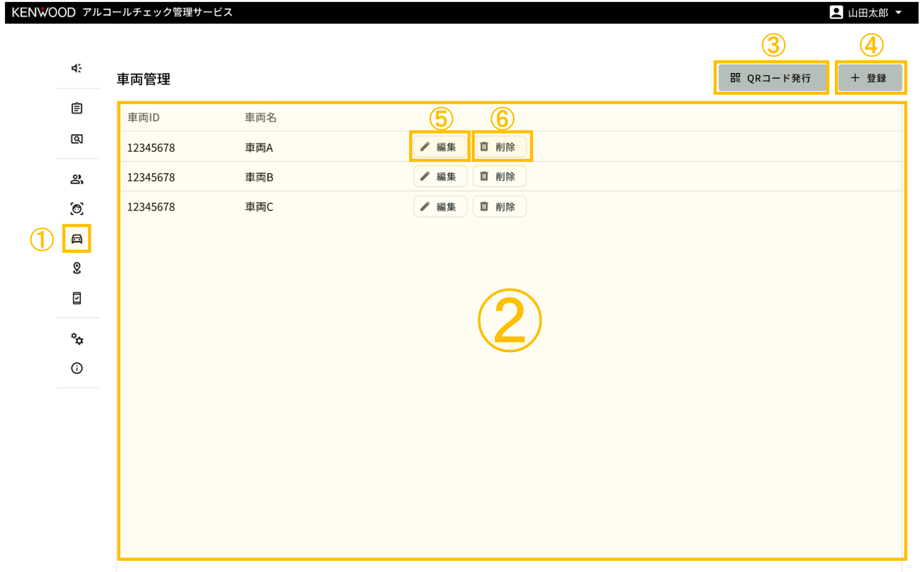Image resolution: width=924 pixels, height=572 pixels.
Task: Edit 車両A with 編集 button
Action: [x=440, y=147]
